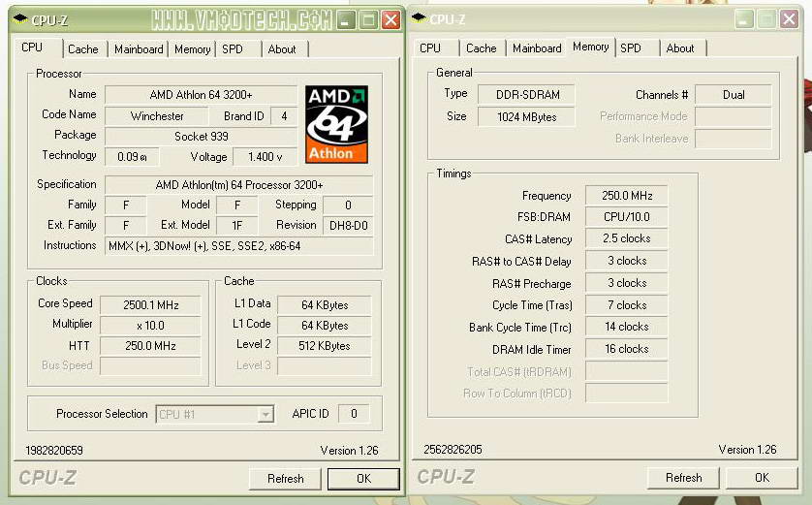Click the Technology value 0.09

point(132,156)
